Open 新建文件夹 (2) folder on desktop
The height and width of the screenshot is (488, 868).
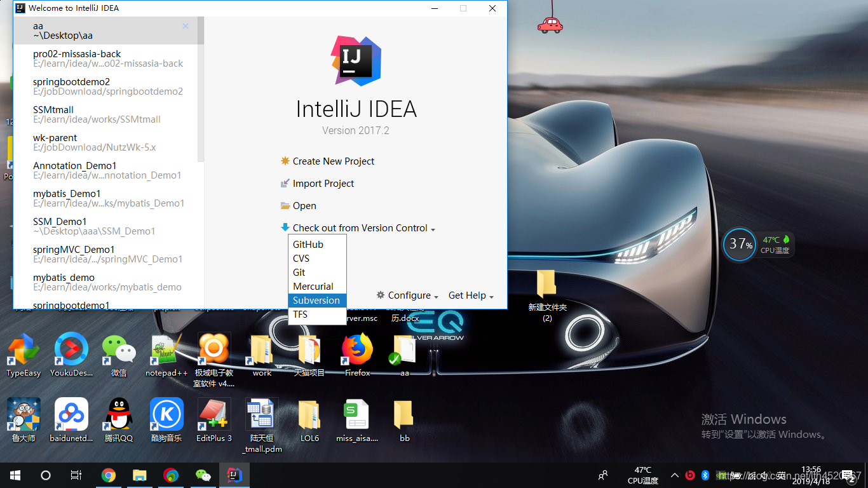pos(547,295)
